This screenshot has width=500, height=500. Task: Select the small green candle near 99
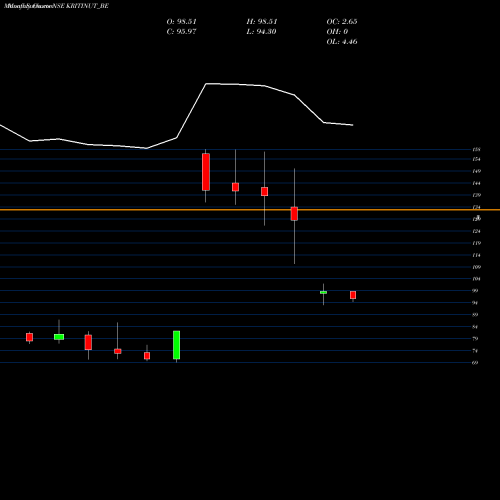pyautogui.click(x=323, y=292)
